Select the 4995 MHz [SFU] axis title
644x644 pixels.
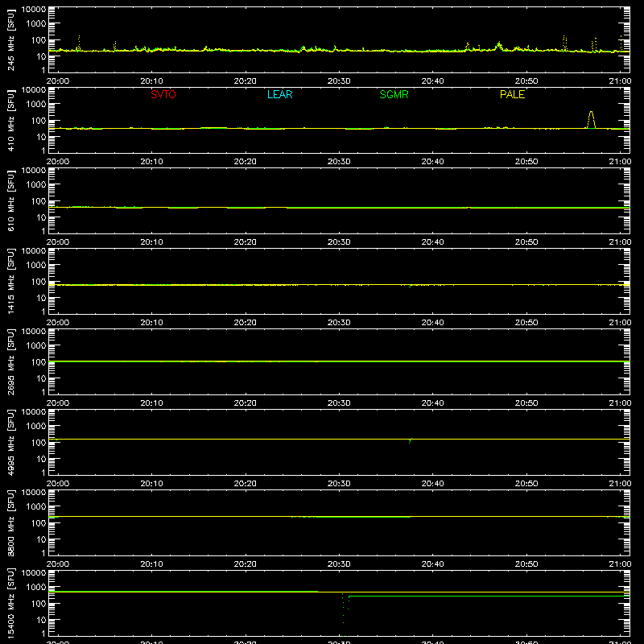coord(10,442)
